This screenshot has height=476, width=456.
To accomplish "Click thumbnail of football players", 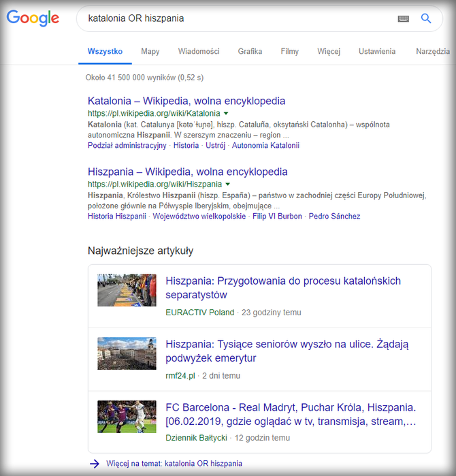I will coord(127,417).
